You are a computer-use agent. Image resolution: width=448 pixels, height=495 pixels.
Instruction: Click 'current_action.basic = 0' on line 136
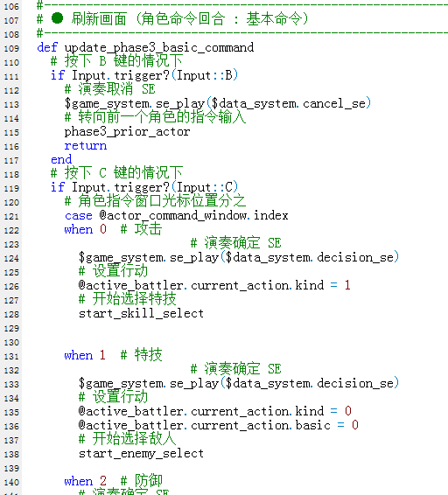tap(275, 425)
